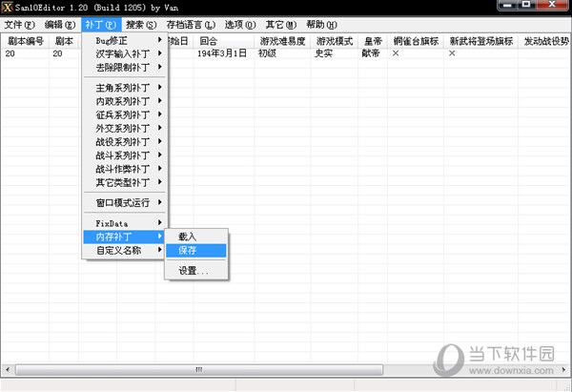Select the 献帝 emperor cell
572x392 pixels.
(x=371, y=53)
